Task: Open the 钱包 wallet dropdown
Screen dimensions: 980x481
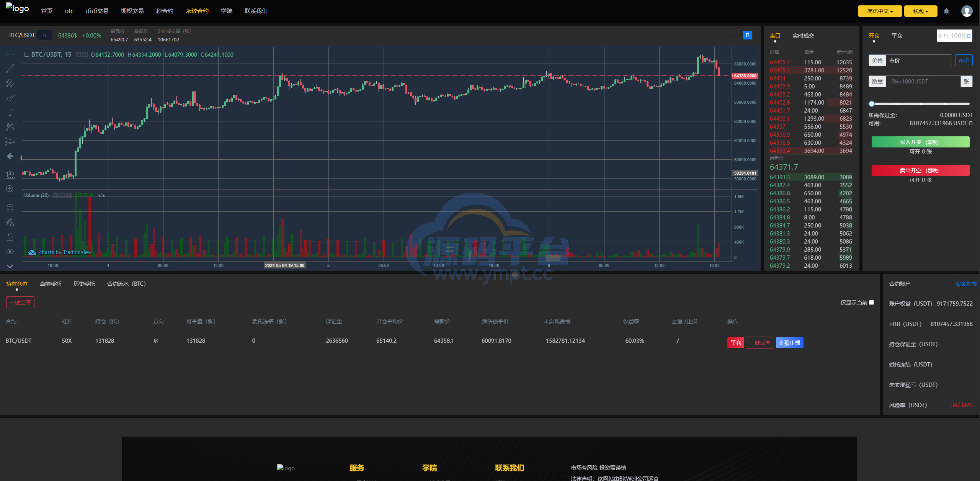Action: pyautogui.click(x=921, y=11)
